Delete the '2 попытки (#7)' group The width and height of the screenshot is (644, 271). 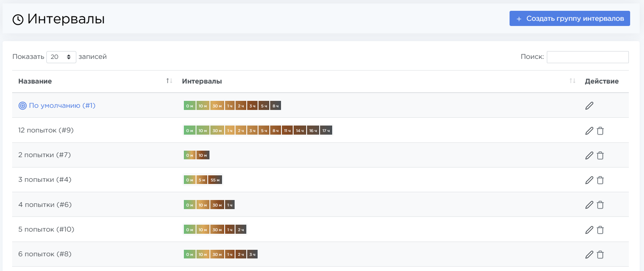point(600,155)
